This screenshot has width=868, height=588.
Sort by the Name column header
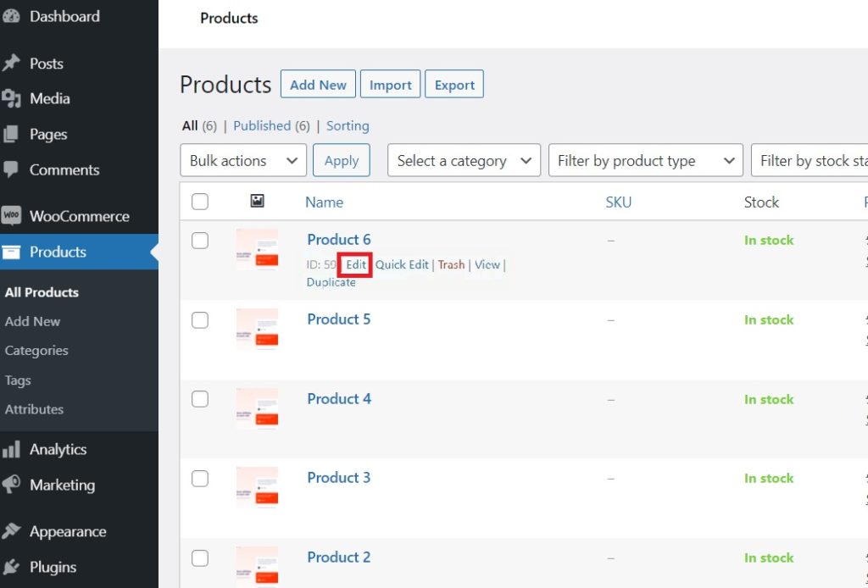[x=325, y=202]
